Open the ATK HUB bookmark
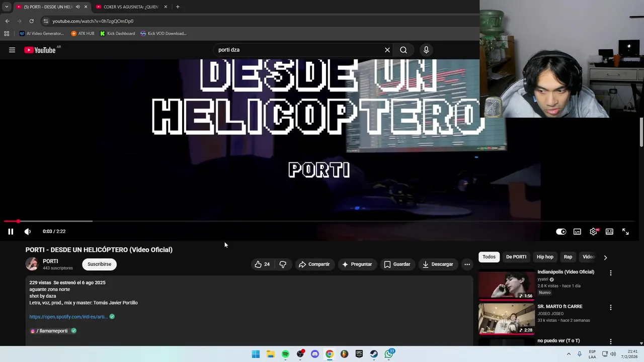644x362 pixels. click(x=83, y=34)
